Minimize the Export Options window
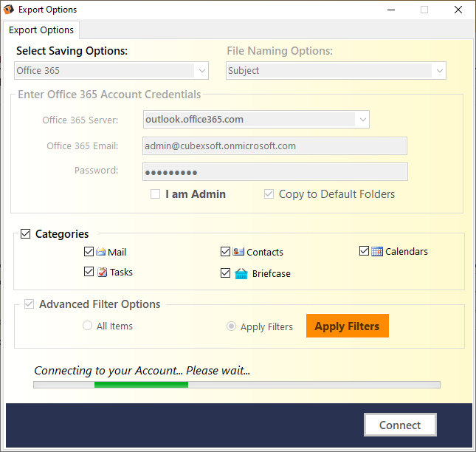The width and height of the screenshot is (476, 452). click(x=390, y=10)
